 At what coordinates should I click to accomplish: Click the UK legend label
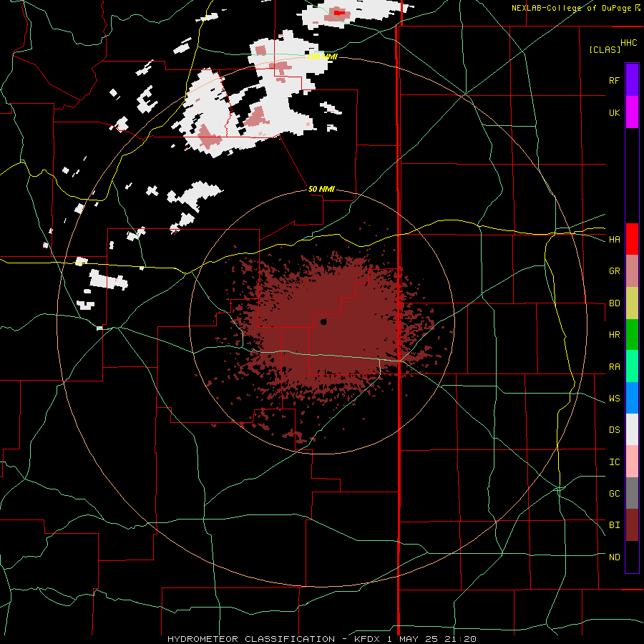[x=614, y=112]
